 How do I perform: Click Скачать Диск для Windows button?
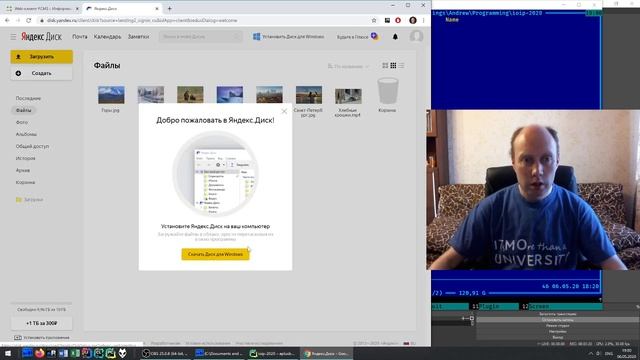click(215, 254)
